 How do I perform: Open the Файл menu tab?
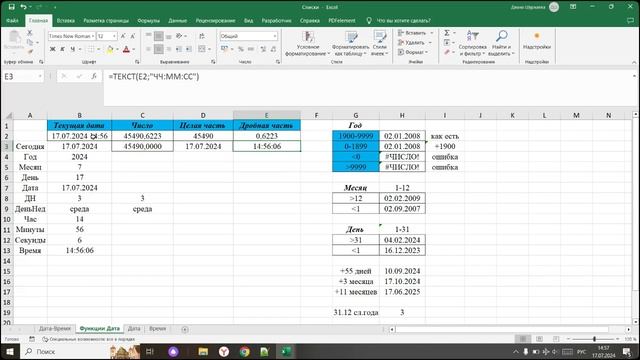pyautogui.click(x=12, y=20)
